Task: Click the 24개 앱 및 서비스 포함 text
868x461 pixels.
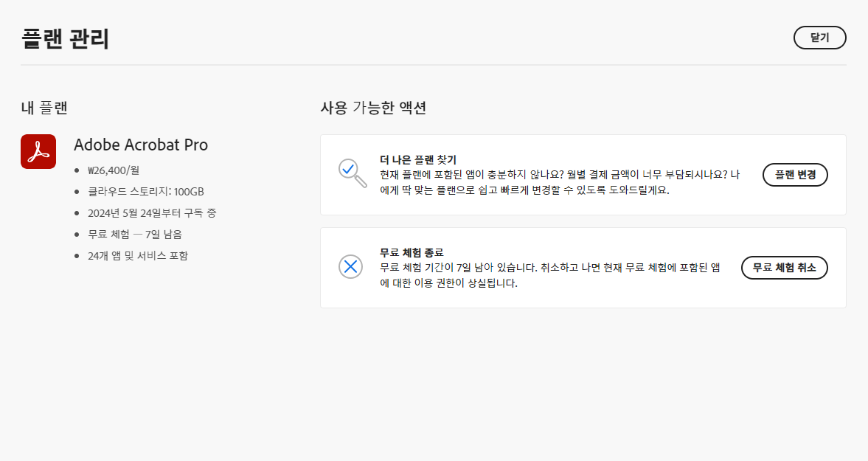Action: 138,256
